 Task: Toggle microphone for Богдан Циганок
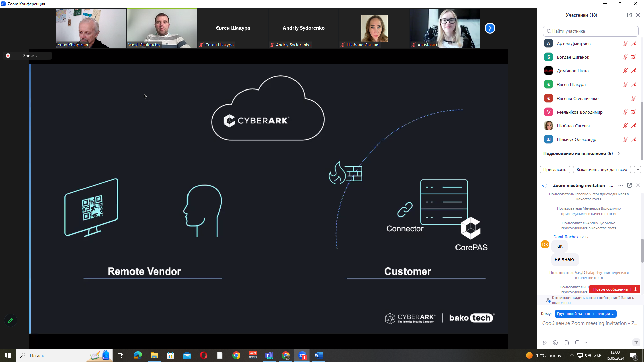click(x=625, y=57)
